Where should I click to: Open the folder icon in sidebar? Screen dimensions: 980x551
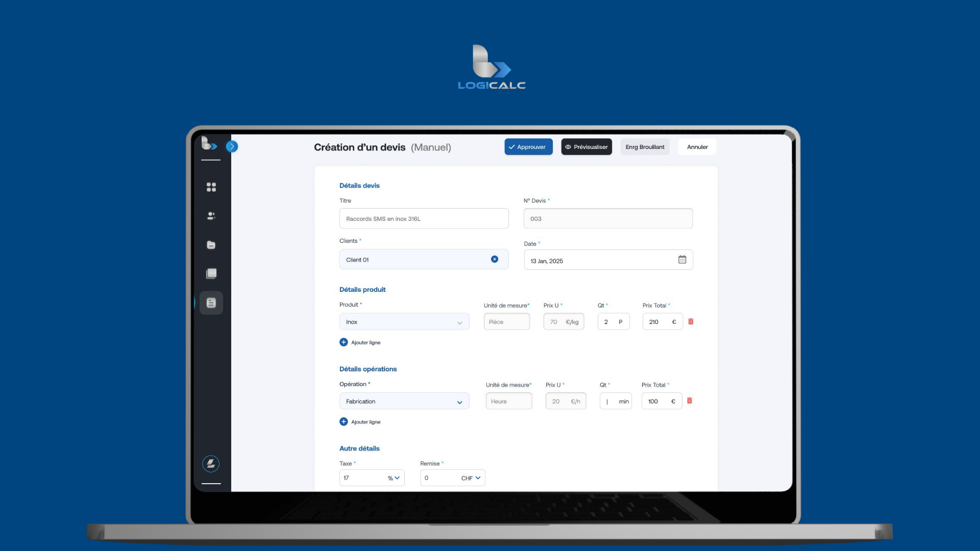[x=211, y=245]
